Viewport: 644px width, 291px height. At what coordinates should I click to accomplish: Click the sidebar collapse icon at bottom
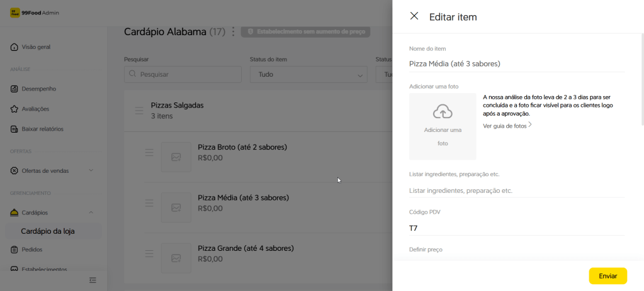pyautogui.click(x=93, y=280)
